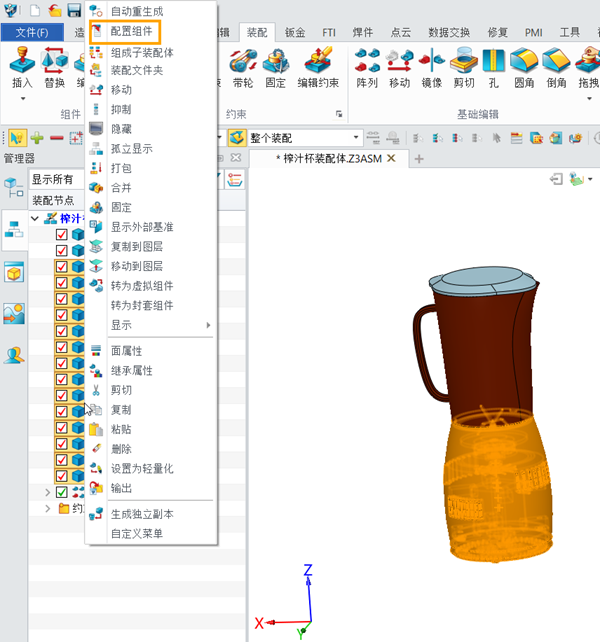Select 抑制 in the context menu
This screenshot has width=600, height=642.
point(121,109)
